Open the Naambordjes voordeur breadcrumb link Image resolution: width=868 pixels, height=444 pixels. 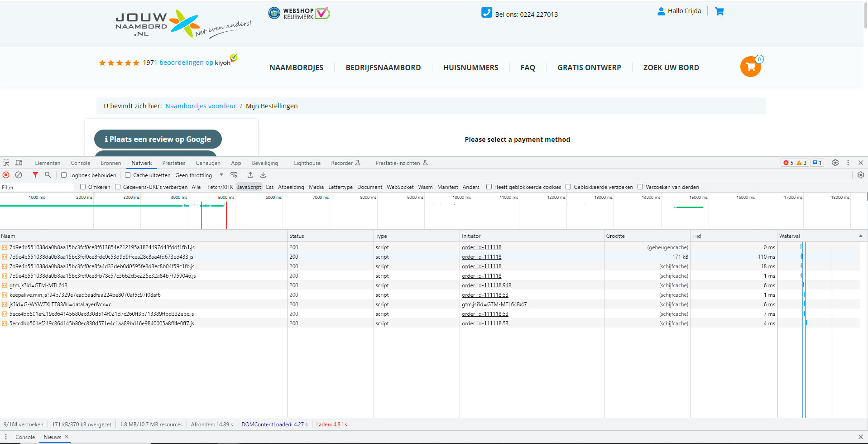click(201, 106)
